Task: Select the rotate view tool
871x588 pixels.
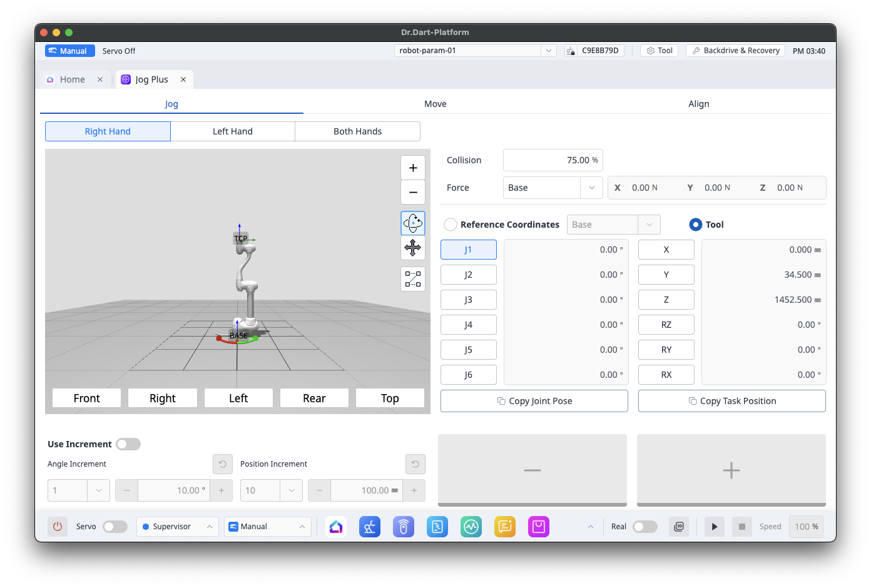Action: tap(413, 223)
